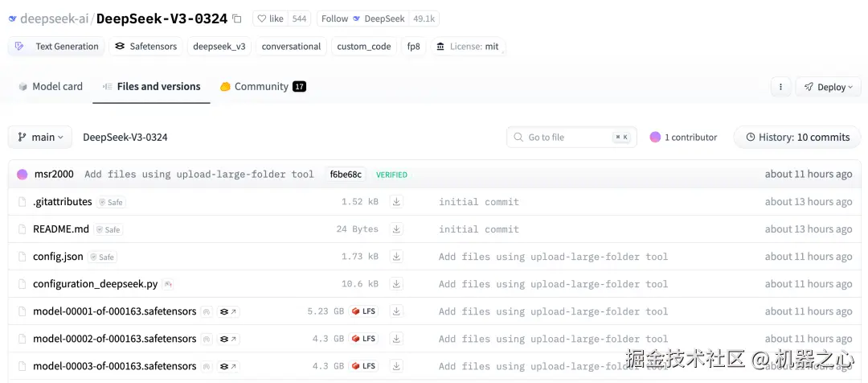Download configuration_deepseek.py via download icon
Screen dimensions: 868x383
396,284
